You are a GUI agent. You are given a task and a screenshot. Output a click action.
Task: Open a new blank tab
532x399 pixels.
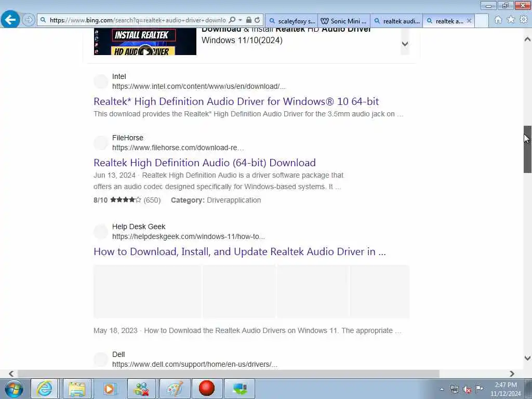point(482,21)
